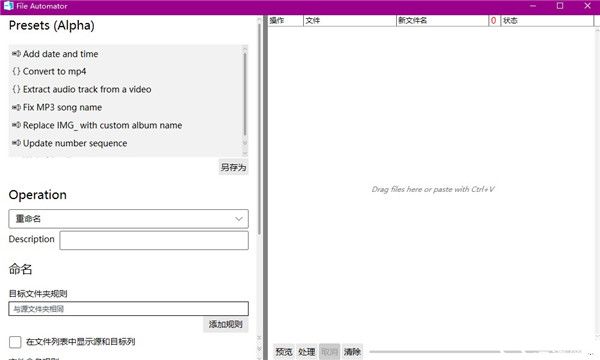The width and height of the screenshot is (600, 360).
Task: Click the braces icon beside Convert to mp4
Action: click(16, 72)
